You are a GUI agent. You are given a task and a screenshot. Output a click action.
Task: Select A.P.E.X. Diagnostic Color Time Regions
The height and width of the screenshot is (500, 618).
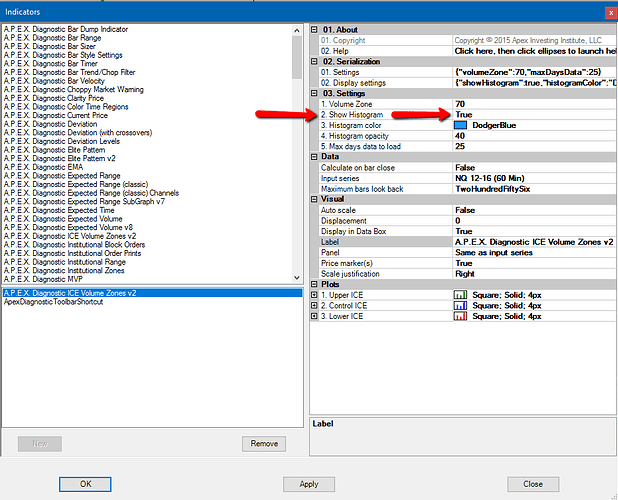click(66, 107)
